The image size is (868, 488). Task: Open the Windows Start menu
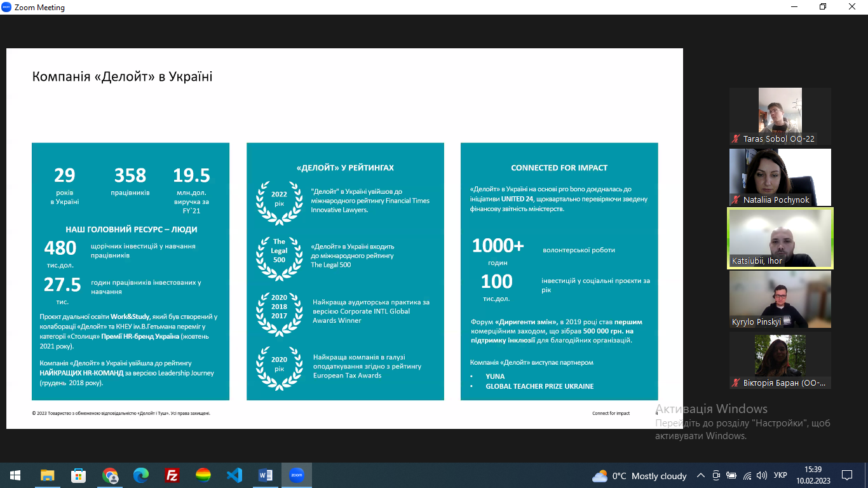click(x=15, y=475)
